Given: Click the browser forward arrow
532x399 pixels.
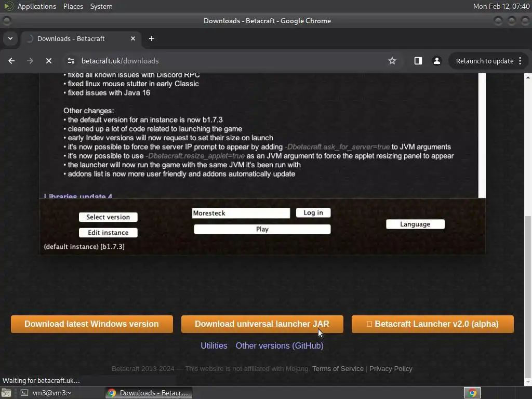Looking at the screenshot, I should click(30, 61).
